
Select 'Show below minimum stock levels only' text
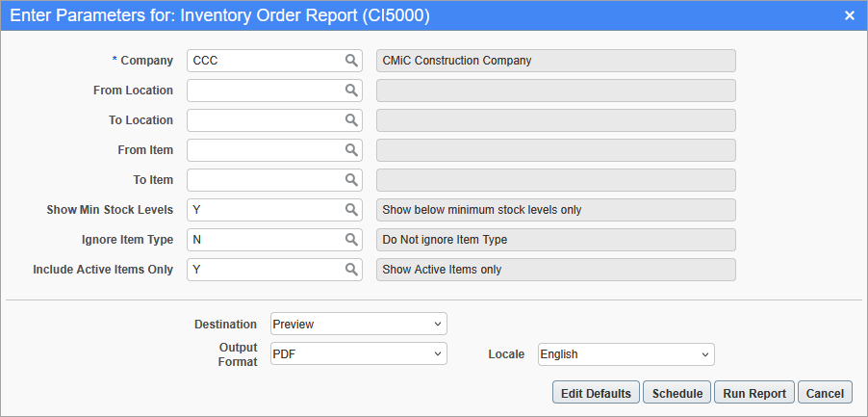(x=481, y=210)
